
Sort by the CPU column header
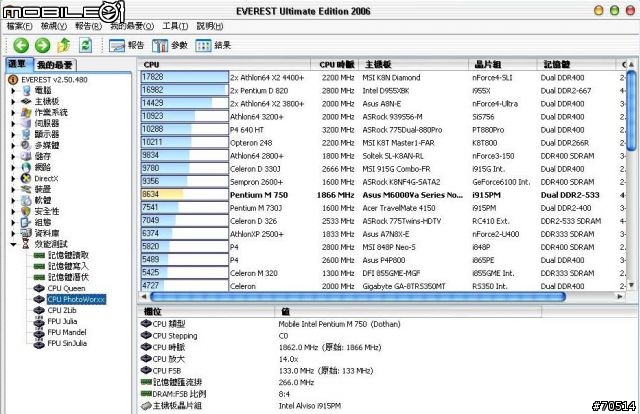225,65
